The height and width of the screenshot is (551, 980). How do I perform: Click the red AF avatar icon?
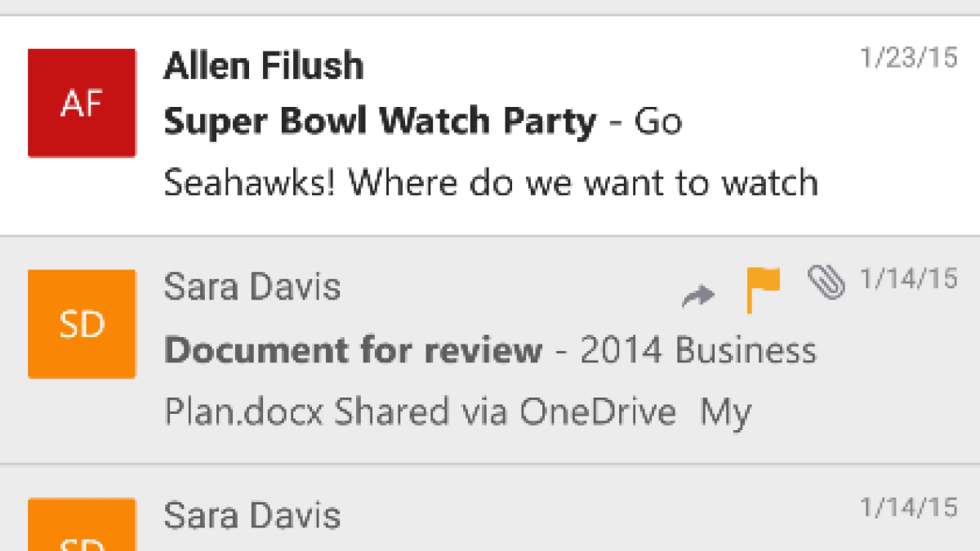(x=82, y=103)
